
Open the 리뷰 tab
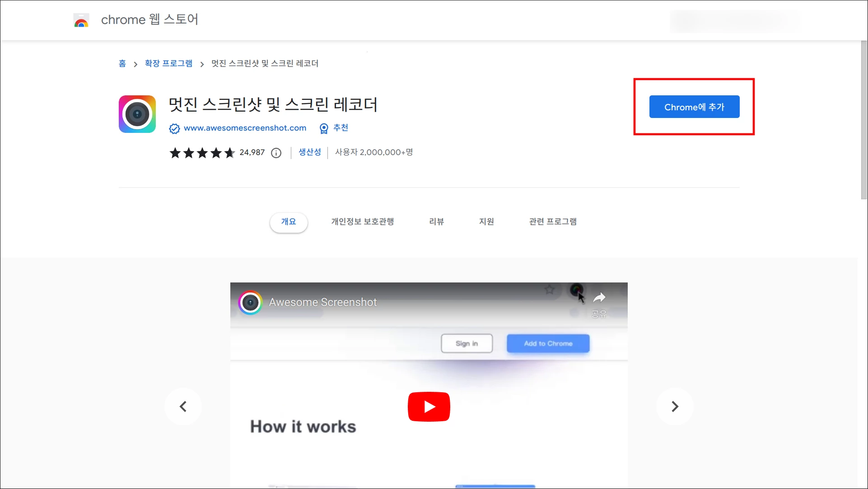(x=436, y=222)
